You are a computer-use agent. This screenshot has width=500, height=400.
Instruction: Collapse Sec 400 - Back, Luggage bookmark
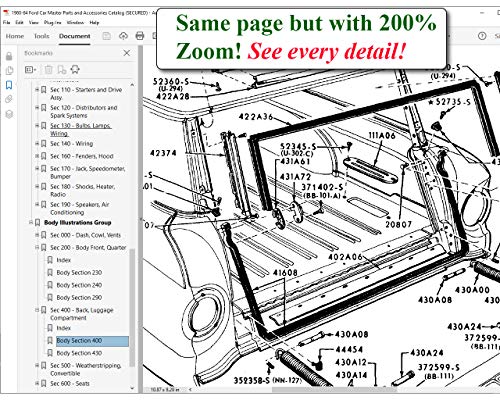37,310
